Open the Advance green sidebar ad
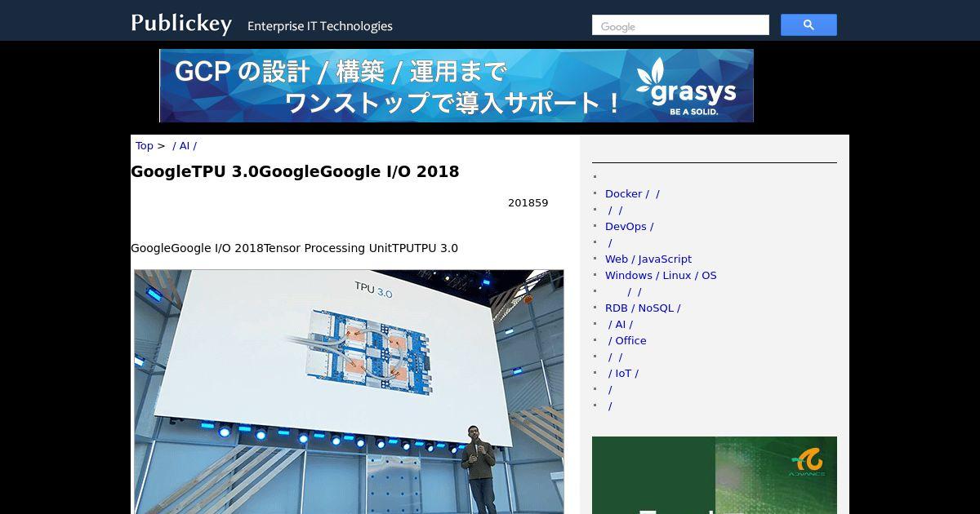Screen dimensions: 980x514 [715, 475]
